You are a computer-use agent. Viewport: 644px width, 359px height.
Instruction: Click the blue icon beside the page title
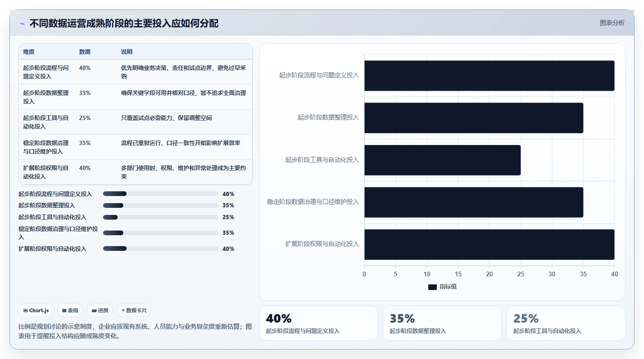22,24
